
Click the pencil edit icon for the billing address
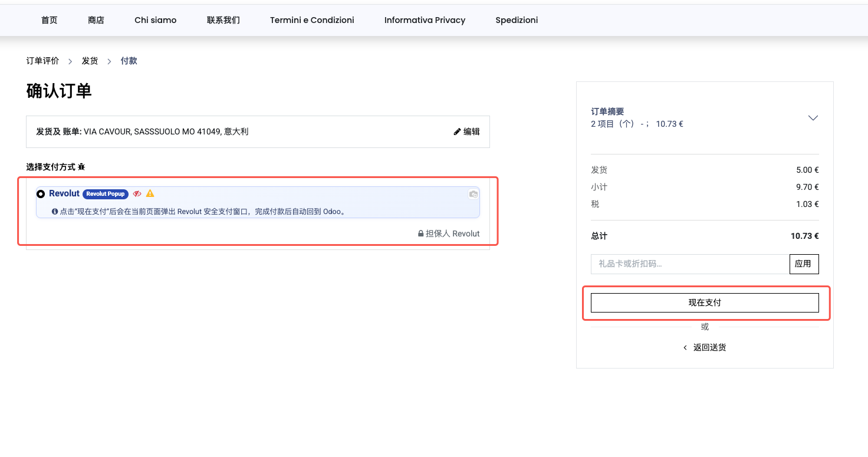[x=458, y=131]
